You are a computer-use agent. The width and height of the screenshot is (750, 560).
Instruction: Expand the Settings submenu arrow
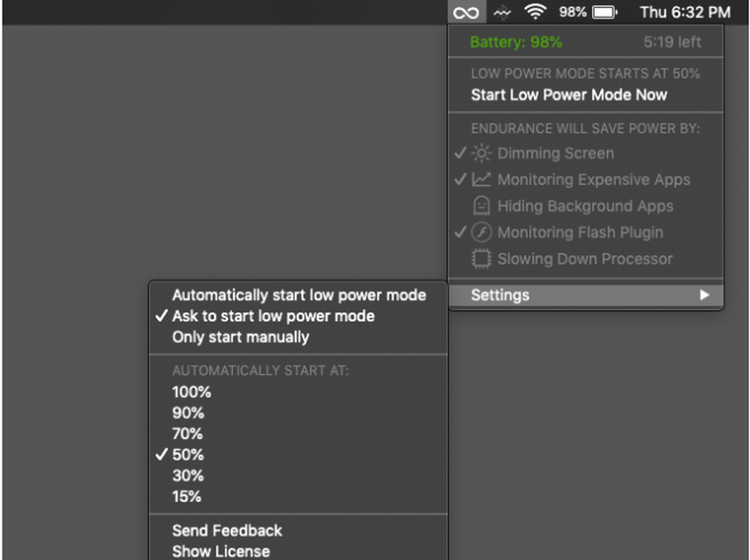point(704,295)
